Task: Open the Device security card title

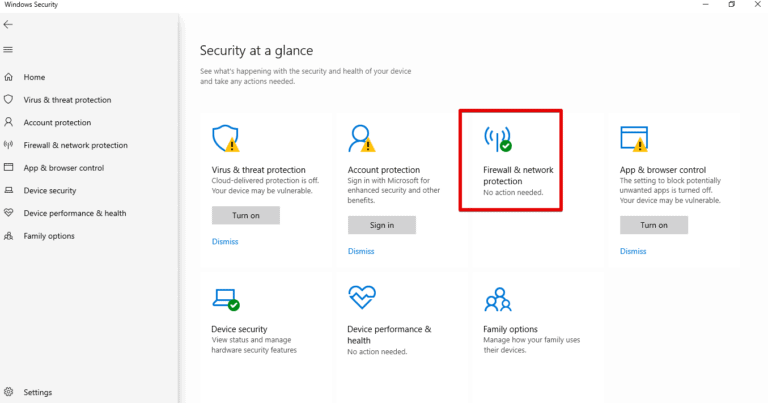Action: tap(239, 329)
